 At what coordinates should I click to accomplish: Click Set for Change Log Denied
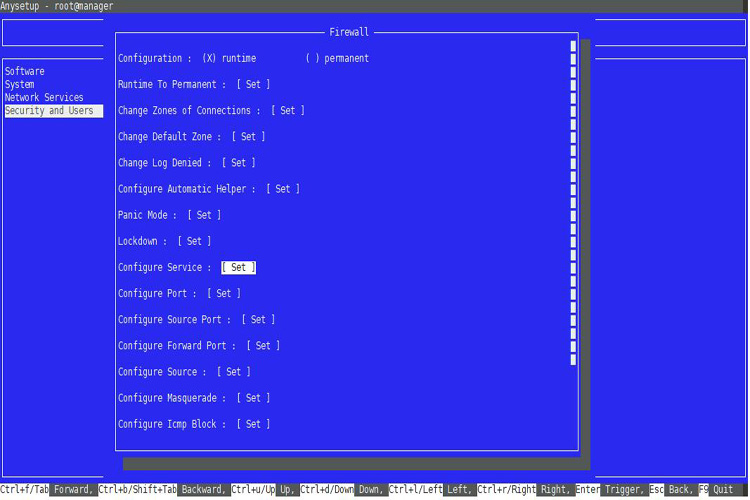pos(239,163)
